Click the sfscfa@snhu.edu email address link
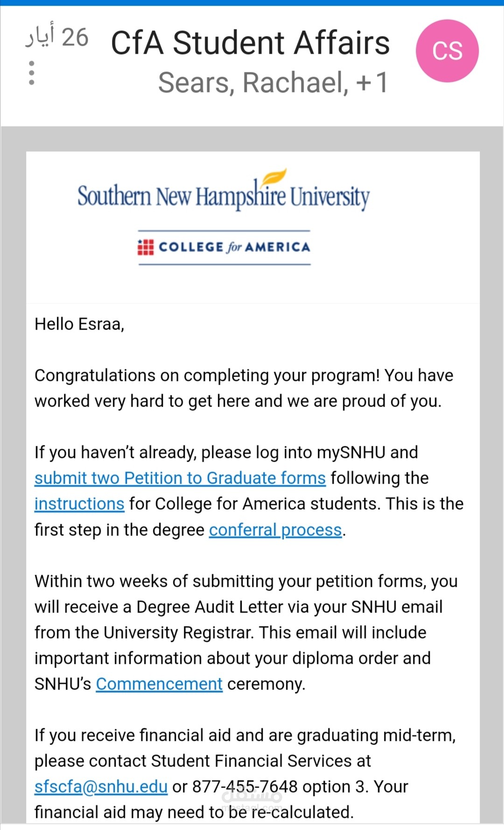Viewport: 504px width, 830px height. pos(101,787)
